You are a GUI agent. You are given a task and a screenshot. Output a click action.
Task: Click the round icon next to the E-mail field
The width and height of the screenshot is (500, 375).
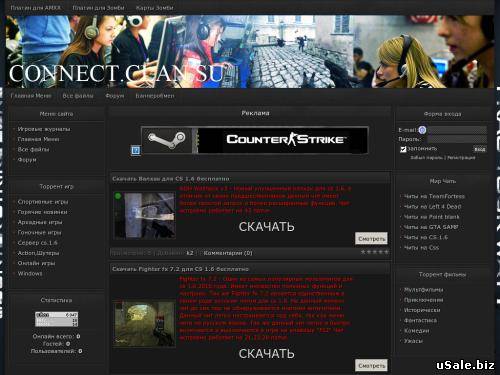[x=422, y=130]
